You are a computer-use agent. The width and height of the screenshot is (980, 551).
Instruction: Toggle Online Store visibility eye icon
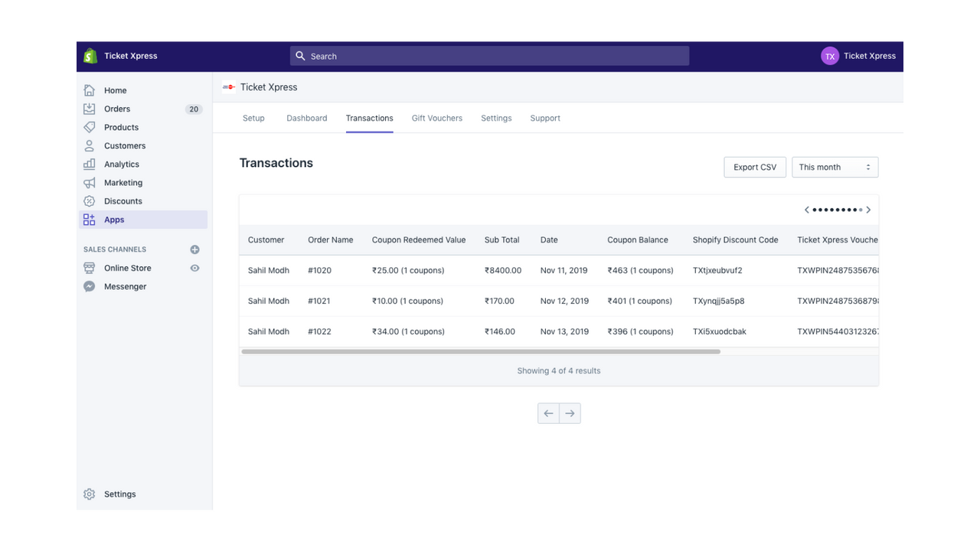click(x=194, y=268)
